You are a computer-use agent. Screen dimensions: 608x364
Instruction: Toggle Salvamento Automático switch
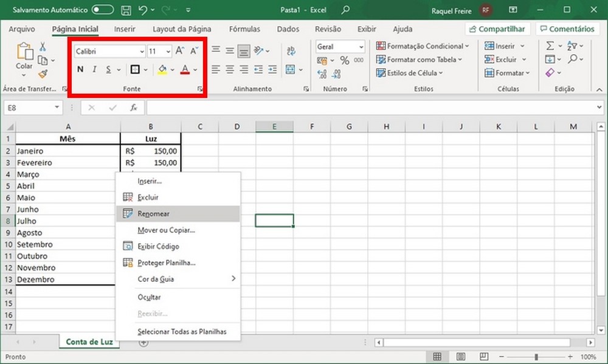click(102, 10)
